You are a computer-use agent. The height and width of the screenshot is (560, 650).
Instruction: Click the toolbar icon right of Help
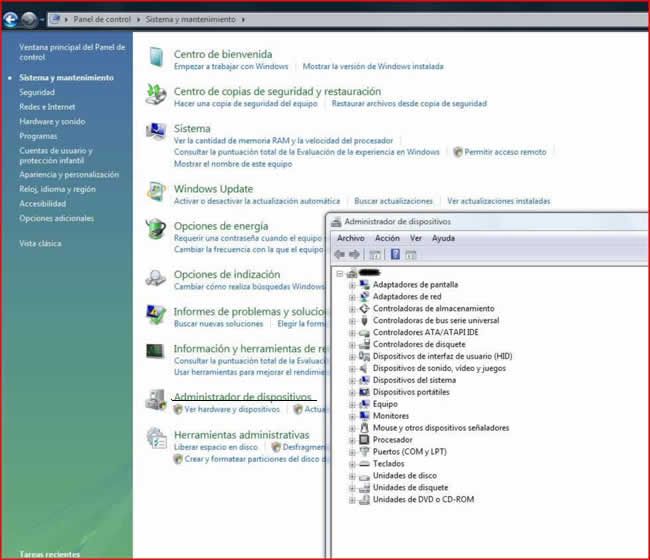tap(410, 255)
